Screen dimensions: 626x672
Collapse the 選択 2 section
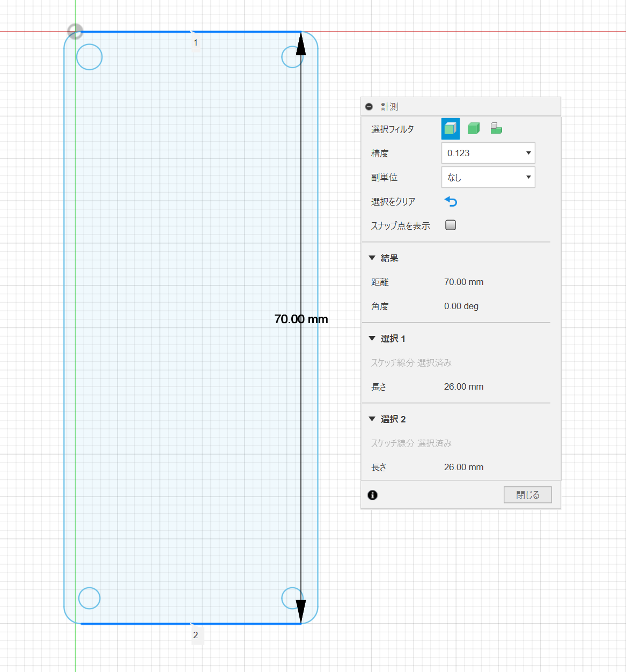[x=372, y=419]
